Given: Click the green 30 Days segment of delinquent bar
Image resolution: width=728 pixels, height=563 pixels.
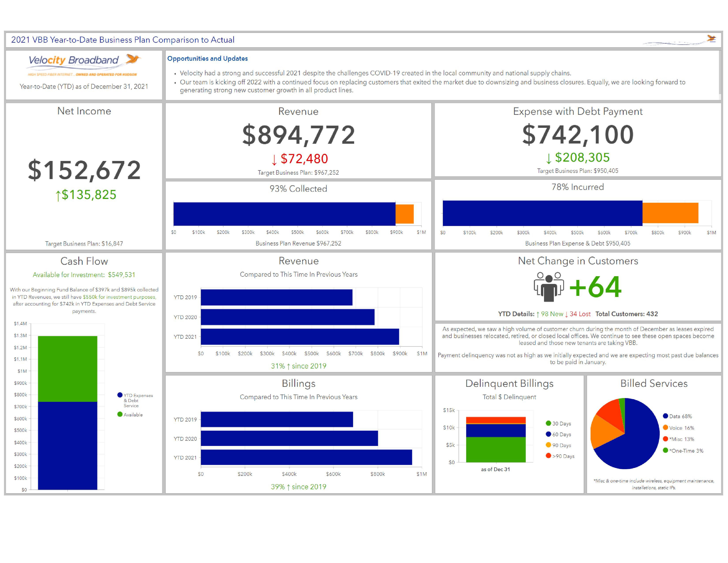Looking at the screenshot, I should tap(496, 450).
